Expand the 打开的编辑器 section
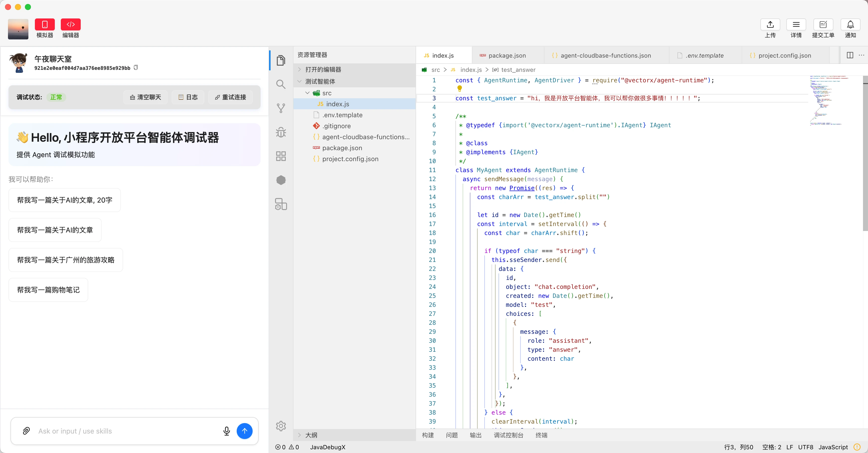Screen dimensions: 868x453 point(323,70)
